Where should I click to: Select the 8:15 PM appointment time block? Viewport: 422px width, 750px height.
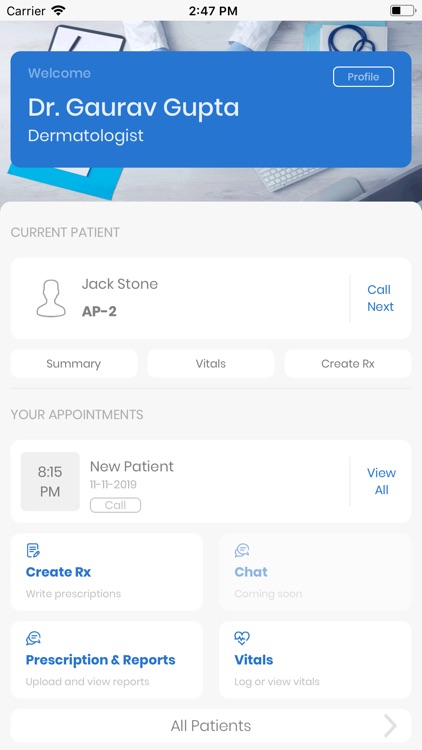coord(50,482)
